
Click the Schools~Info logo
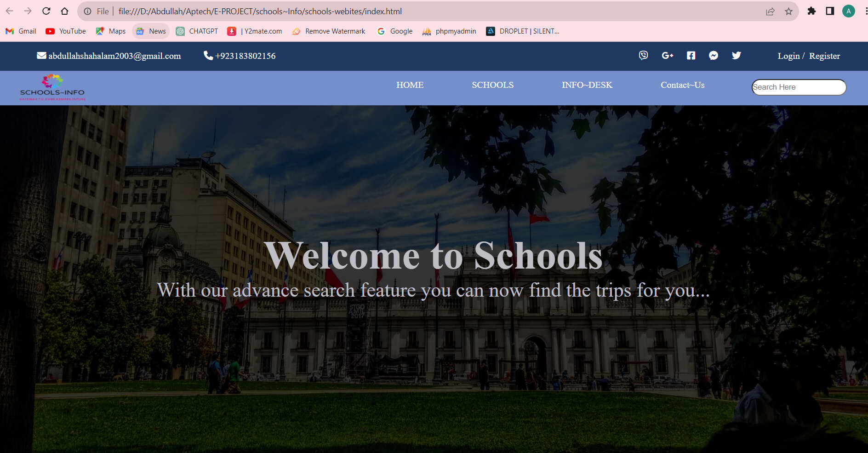pyautogui.click(x=52, y=87)
